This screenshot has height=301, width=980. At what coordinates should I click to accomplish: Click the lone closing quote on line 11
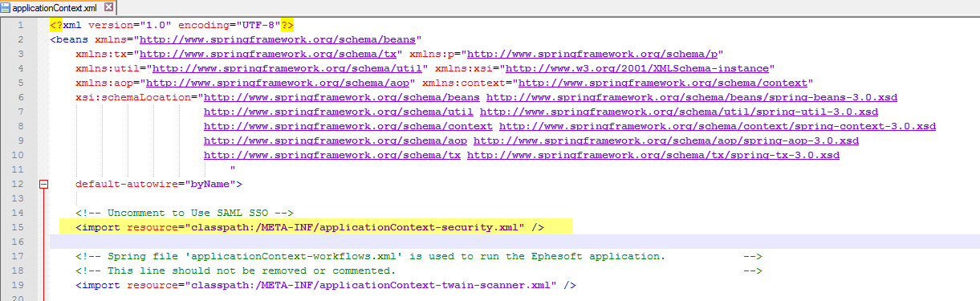(x=233, y=169)
